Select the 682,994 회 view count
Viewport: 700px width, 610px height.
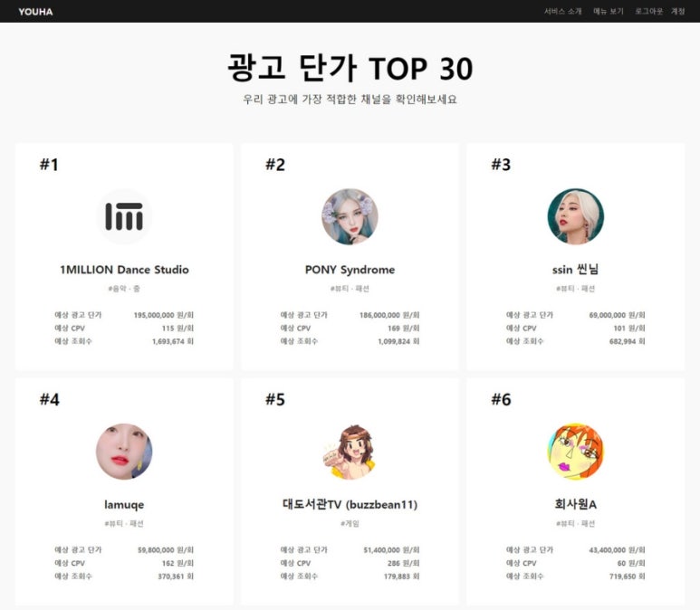coord(628,341)
